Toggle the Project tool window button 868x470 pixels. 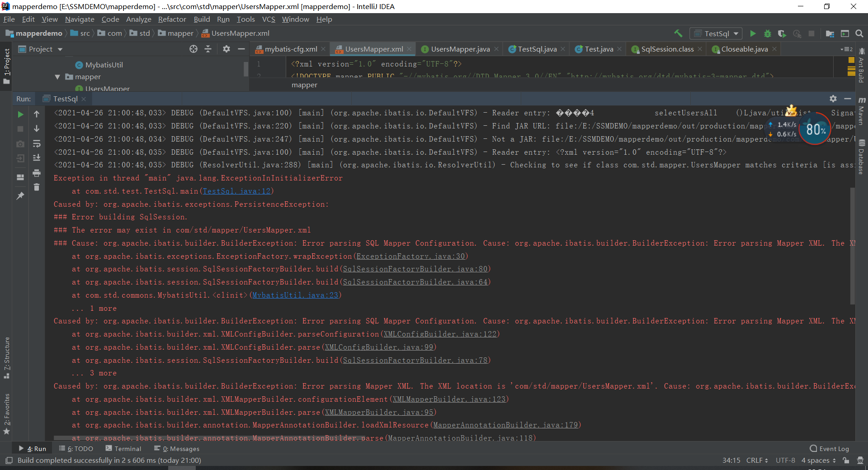pos(6,66)
